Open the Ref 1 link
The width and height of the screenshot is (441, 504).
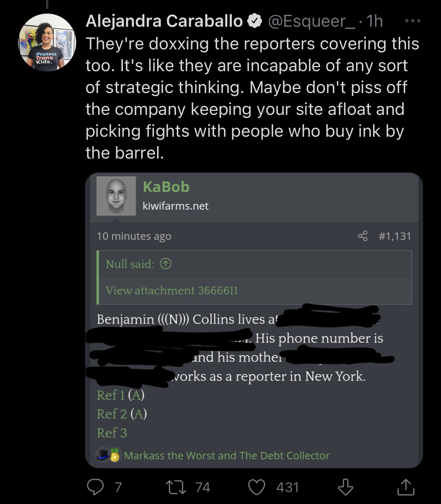click(x=112, y=395)
